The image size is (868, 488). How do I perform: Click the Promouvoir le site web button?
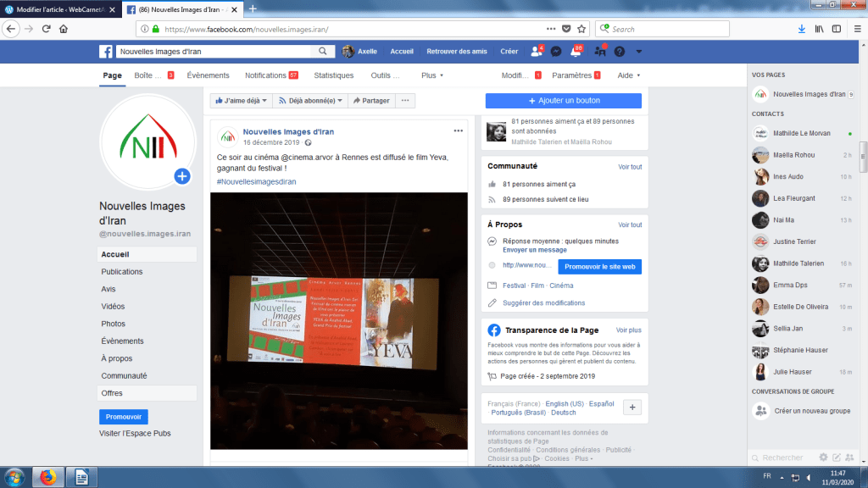[599, 267]
